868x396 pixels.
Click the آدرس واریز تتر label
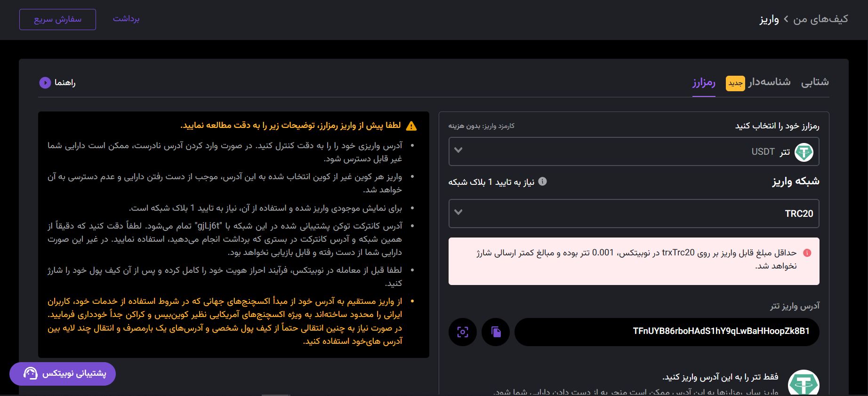click(x=795, y=306)
